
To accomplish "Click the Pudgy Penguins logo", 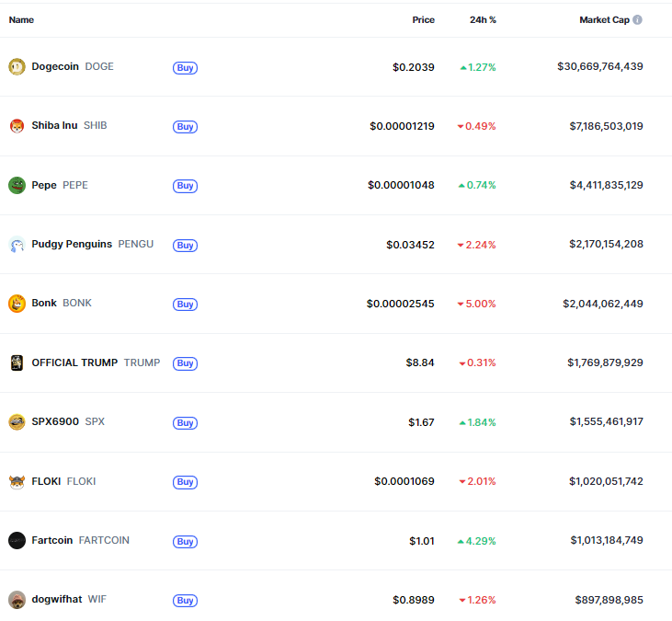I will [17, 245].
